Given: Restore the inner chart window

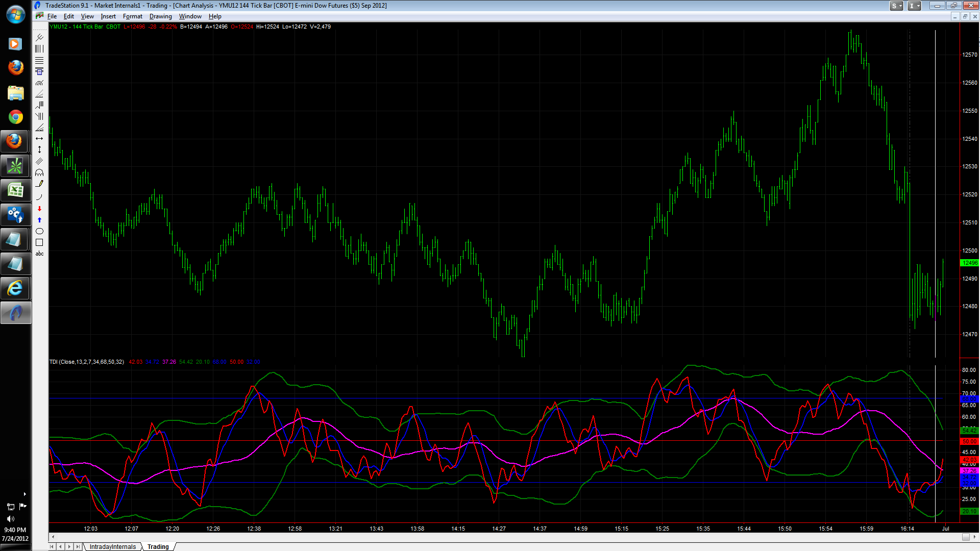Looking at the screenshot, I should coord(965,16).
